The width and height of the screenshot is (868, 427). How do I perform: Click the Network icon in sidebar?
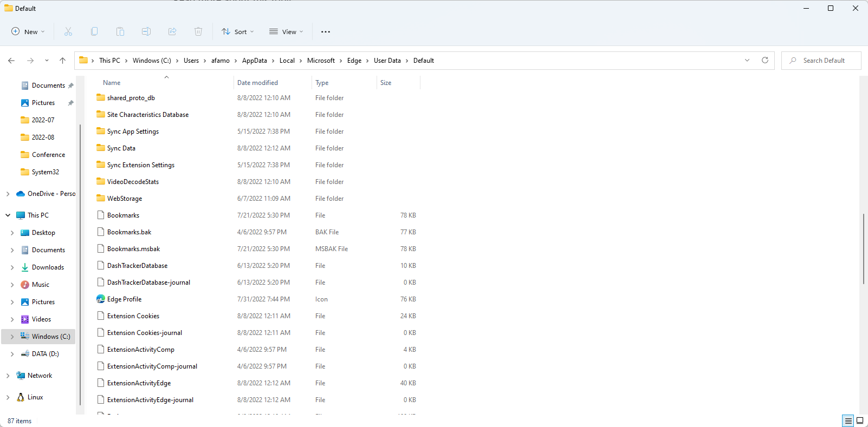[x=21, y=375]
